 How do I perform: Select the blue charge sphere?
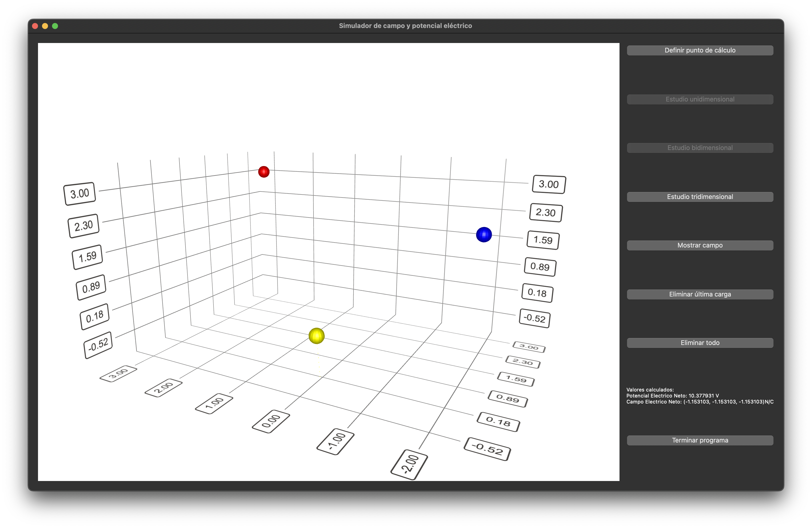(x=484, y=235)
